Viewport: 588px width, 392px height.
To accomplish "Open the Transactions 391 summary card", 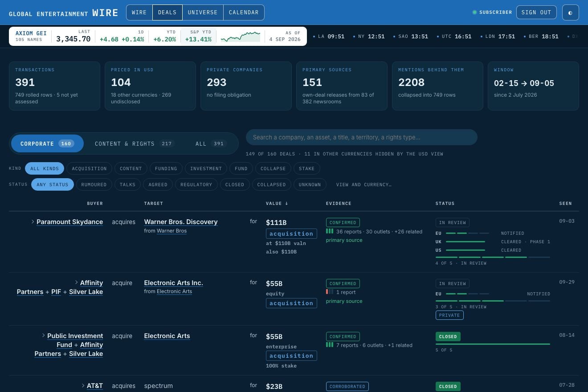I will (54, 86).
